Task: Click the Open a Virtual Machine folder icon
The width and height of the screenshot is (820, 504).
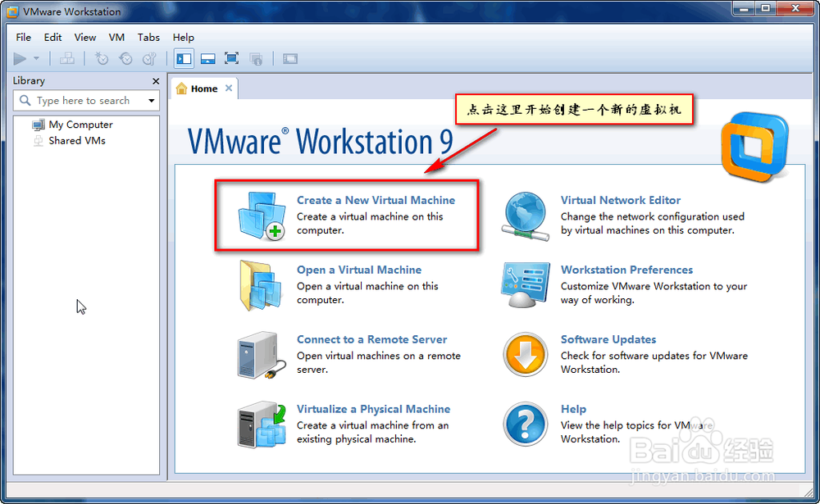Action: pos(262,285)
